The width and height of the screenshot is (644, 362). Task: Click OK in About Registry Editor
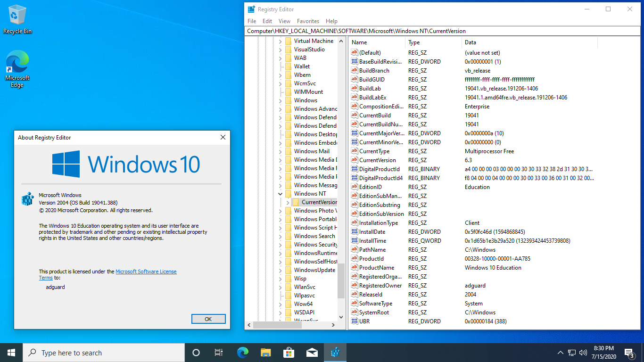coord(208,319)
